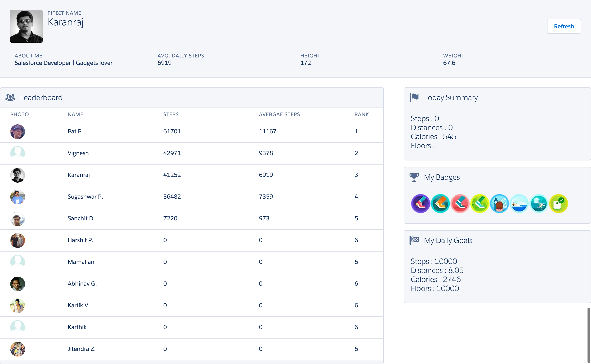This screenshot has width=591, height=364.
Task: Click the RANK column header
Action: point(362,114)
